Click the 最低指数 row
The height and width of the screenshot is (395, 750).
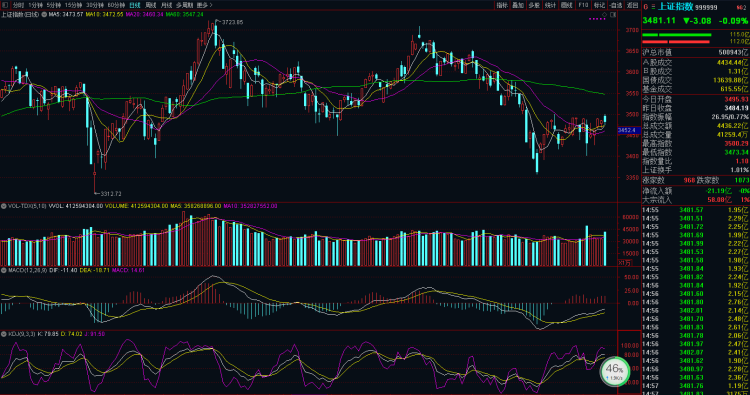[x=695, y=152]
